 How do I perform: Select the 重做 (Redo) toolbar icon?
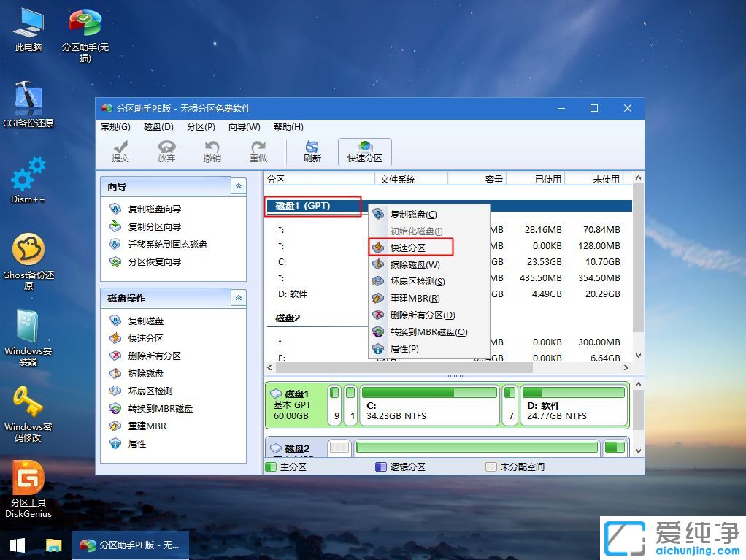[258, 151]
